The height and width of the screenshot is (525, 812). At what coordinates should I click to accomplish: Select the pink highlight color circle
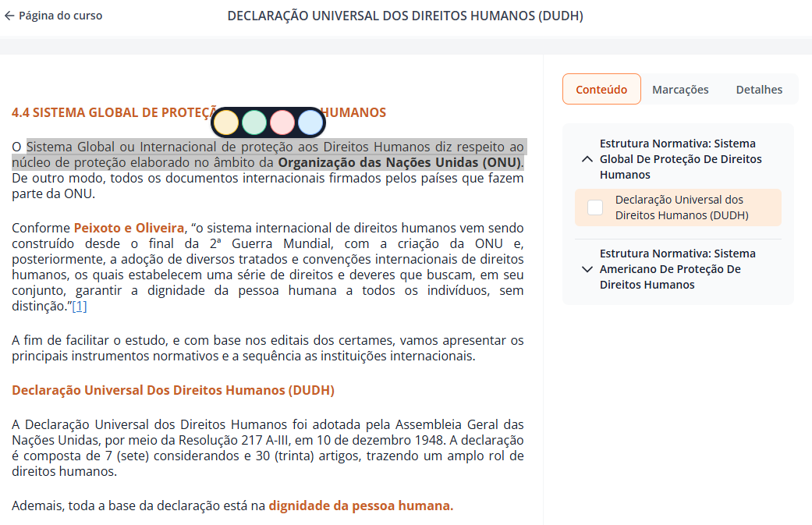(x=282, y=122)
